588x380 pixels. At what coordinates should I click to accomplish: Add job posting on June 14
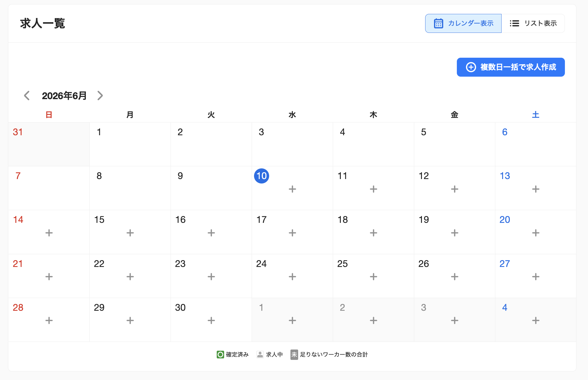point(49,233)
